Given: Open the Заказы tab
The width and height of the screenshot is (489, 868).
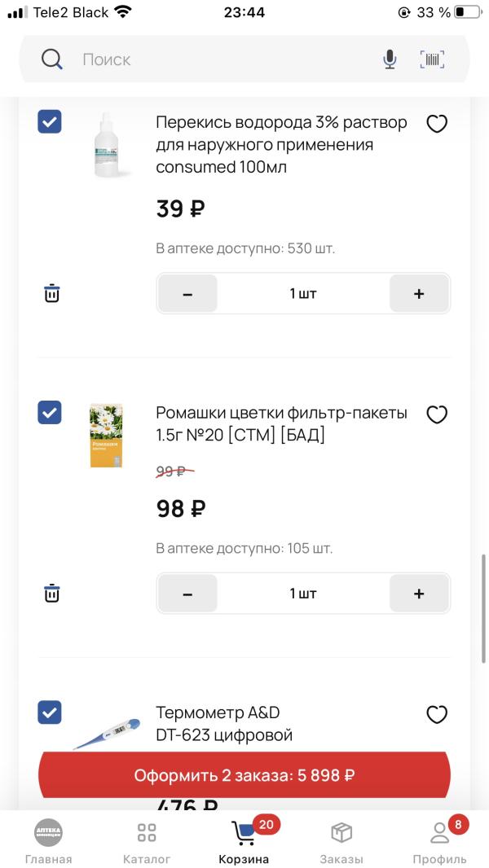Looking at the screenshot, I should coord(341,843).
